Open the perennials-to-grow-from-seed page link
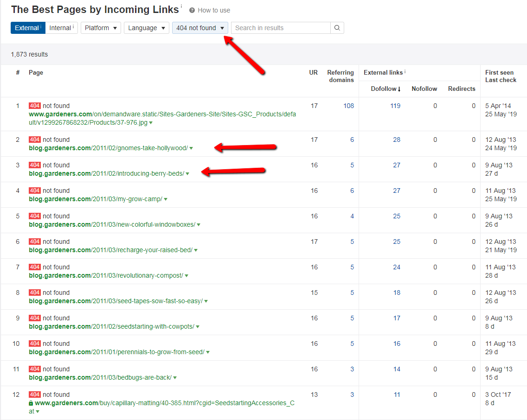The height and width of the screenshot is (420, 527). pyautogui.click(x=116, y=352)
